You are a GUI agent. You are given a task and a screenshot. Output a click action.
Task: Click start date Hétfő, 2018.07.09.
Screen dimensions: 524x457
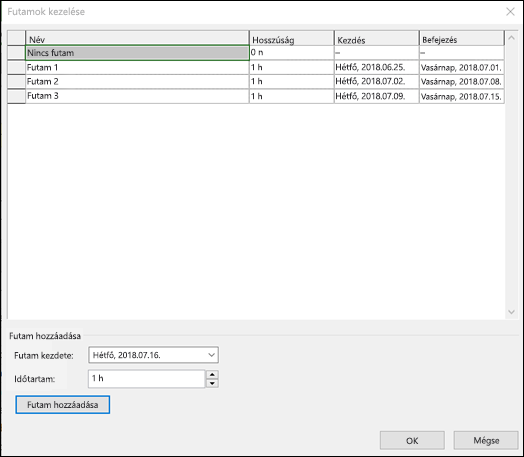point(377,96)
